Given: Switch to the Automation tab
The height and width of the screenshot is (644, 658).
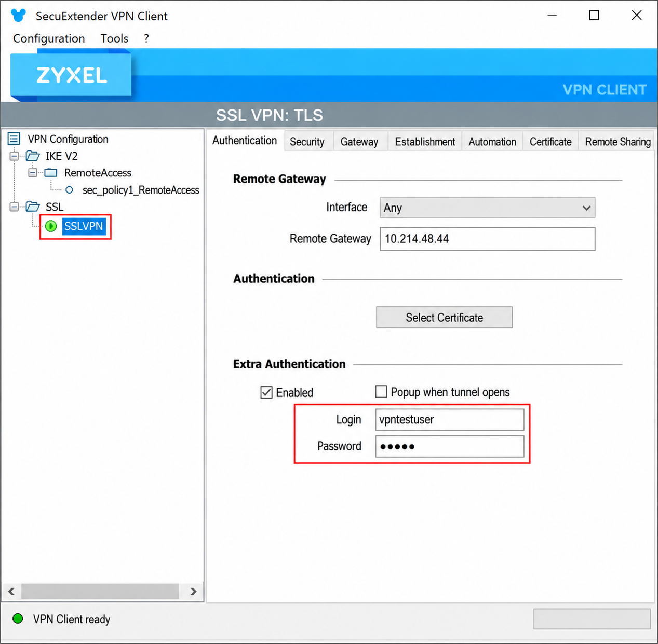Looking at the screenshot, I should [x=492, y=142].
